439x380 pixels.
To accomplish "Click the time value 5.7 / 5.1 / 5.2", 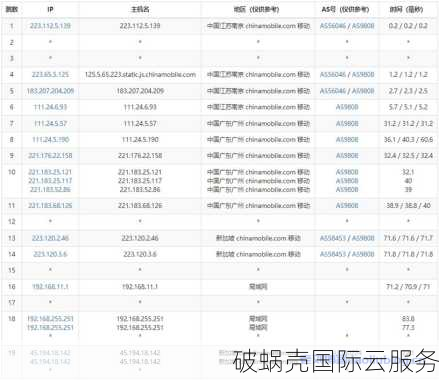I will (408, 107).
